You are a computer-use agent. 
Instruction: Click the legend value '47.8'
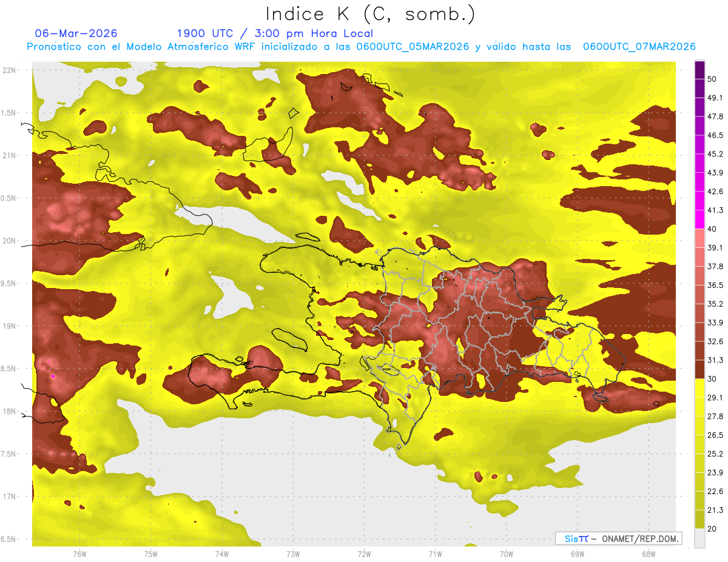715,116
